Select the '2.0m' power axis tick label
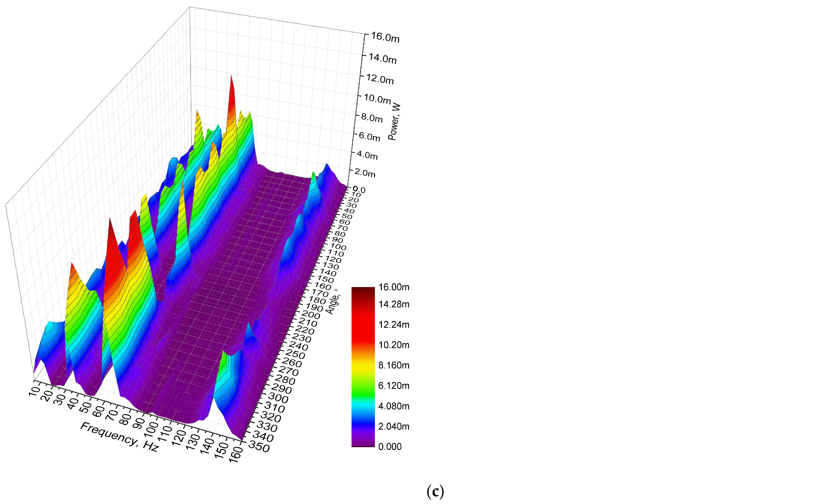Image resolution: width=819 pixels, height=504 pixels. click(365, 173)
